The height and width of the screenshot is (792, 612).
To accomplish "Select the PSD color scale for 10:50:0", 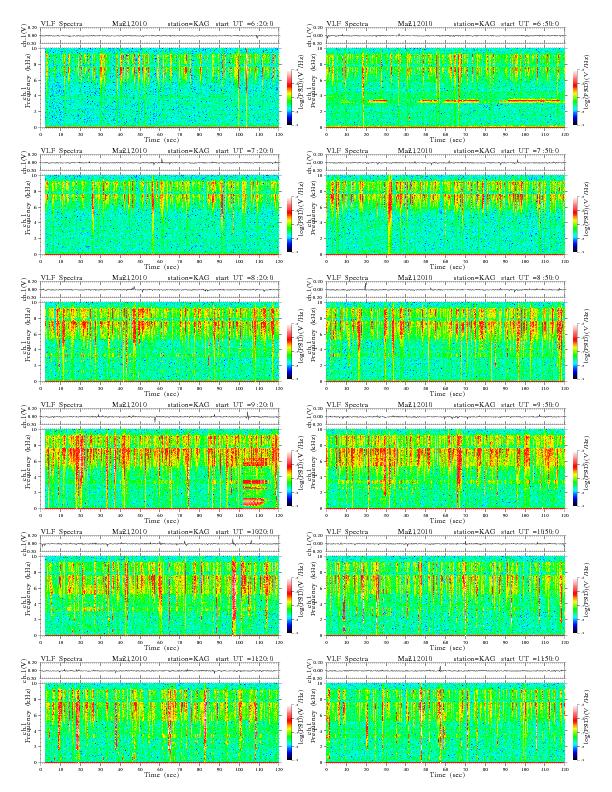I will click(575, 605).
